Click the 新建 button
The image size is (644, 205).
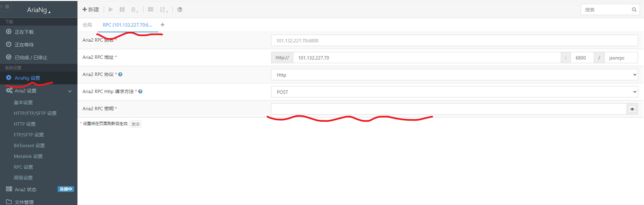[91, 9]
